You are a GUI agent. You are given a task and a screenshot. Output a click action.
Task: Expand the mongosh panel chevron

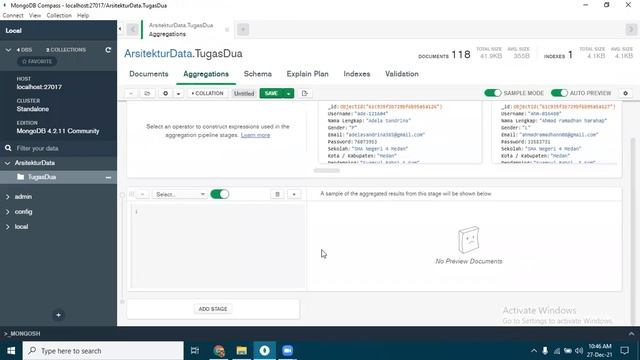pos(631,333)
